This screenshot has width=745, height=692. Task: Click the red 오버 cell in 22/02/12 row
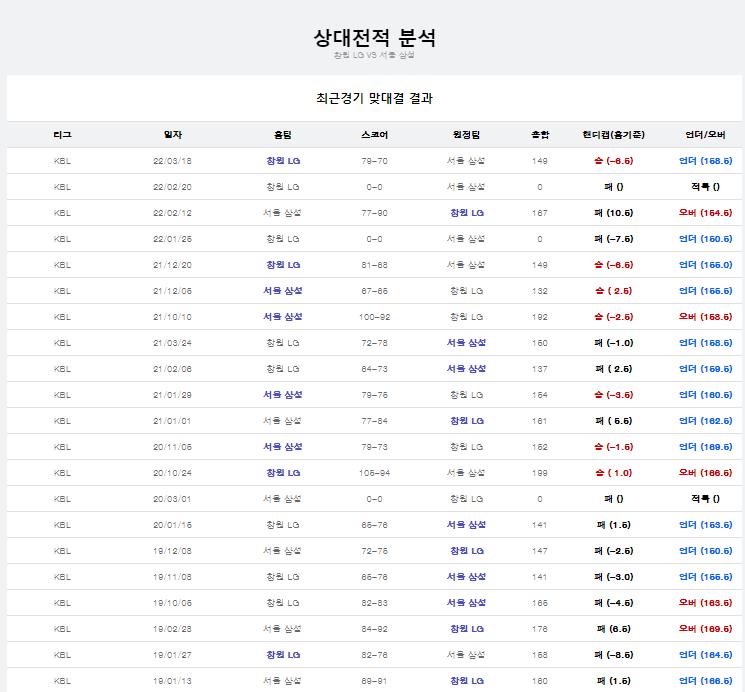(x=705, y=213)
